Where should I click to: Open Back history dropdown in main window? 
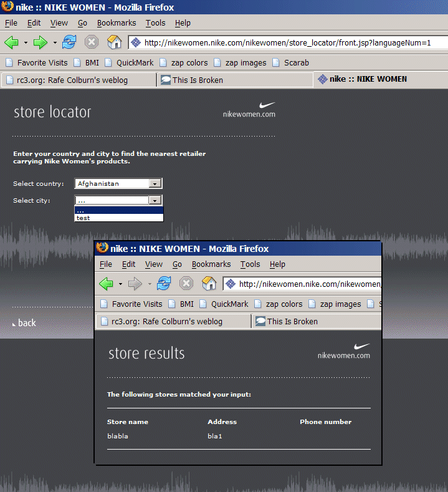26,42
